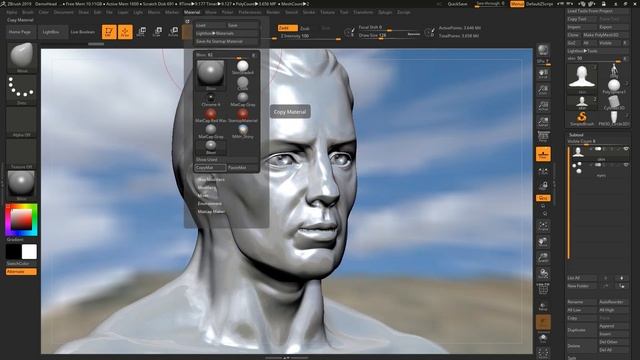
Task: Expand the Mixer section
Action: (x=203, y=196)
